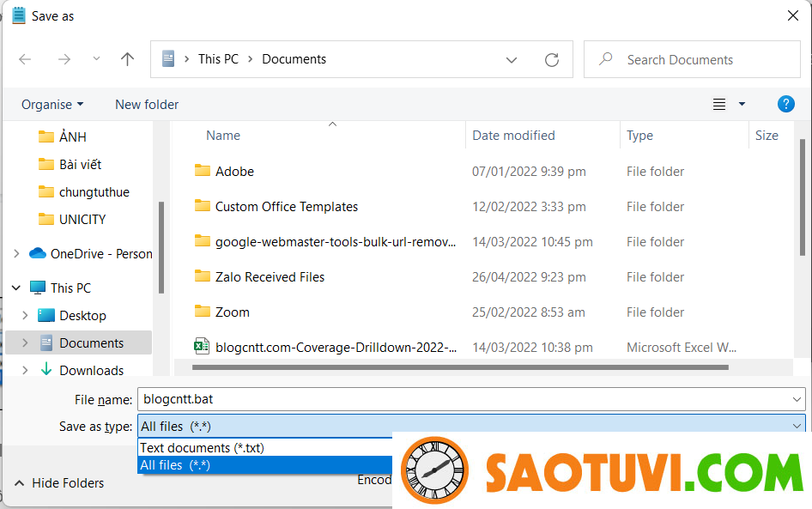Go up one folder level
This screenshot has width=812, height=509.
point(127,59)
